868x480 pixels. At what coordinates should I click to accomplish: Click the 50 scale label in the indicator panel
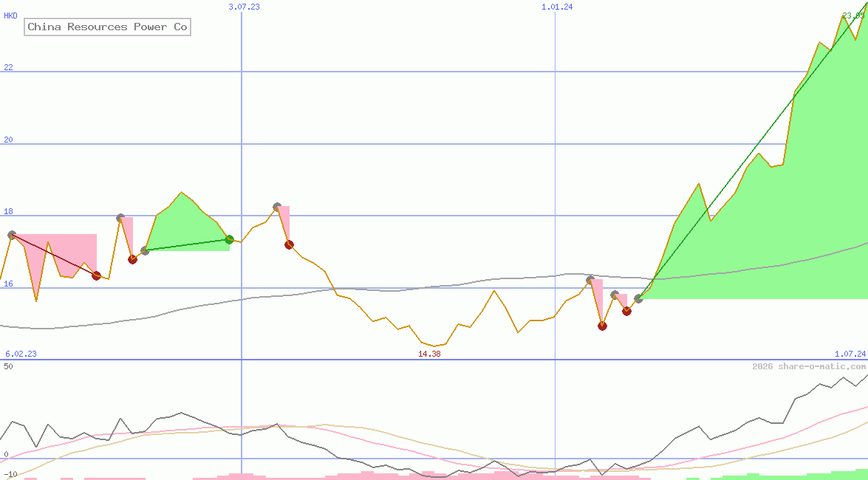tap(7, 366)
